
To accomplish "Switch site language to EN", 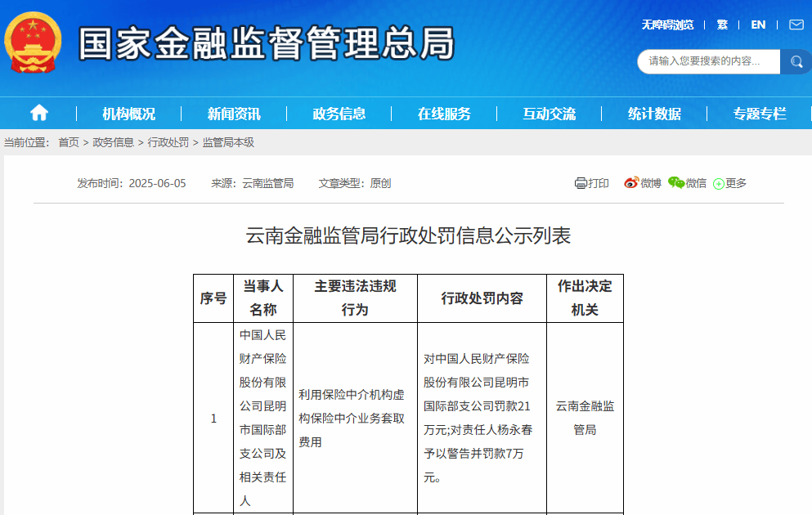I will click(x=757, y=25).
